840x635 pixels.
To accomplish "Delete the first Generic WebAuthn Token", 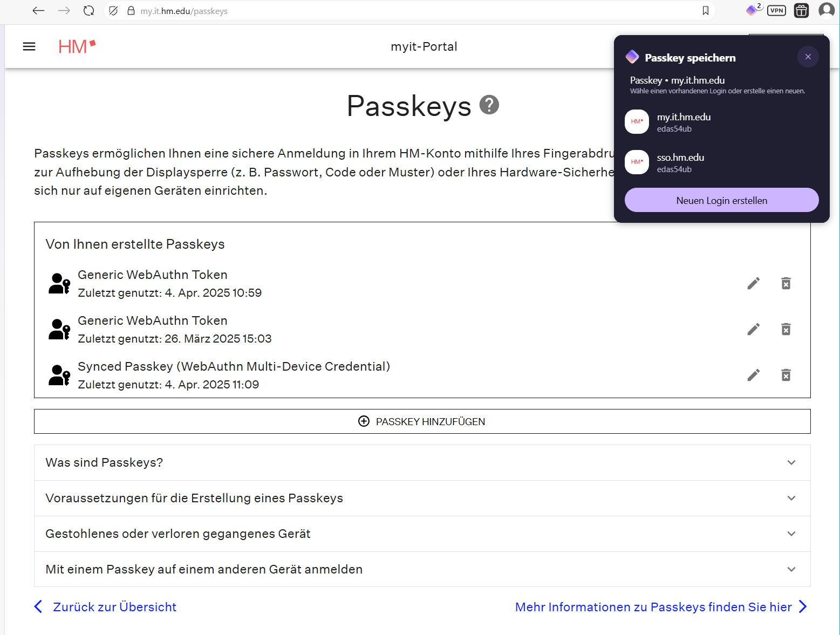I will pyautogui.click(x=786, y=283).
